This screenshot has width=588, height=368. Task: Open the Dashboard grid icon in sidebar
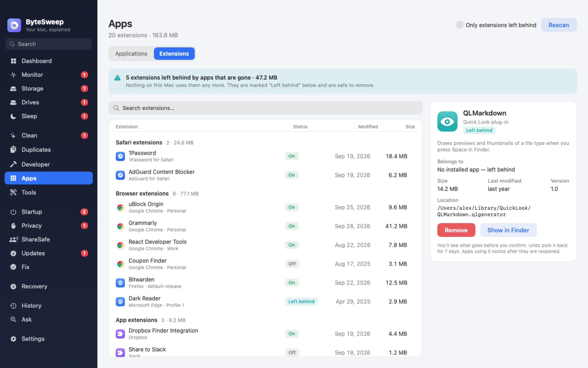coord(13,61)
